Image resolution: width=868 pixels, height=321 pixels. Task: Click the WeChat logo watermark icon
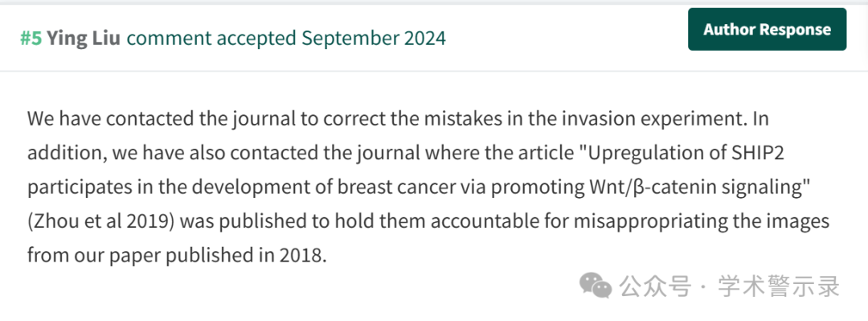596,285
